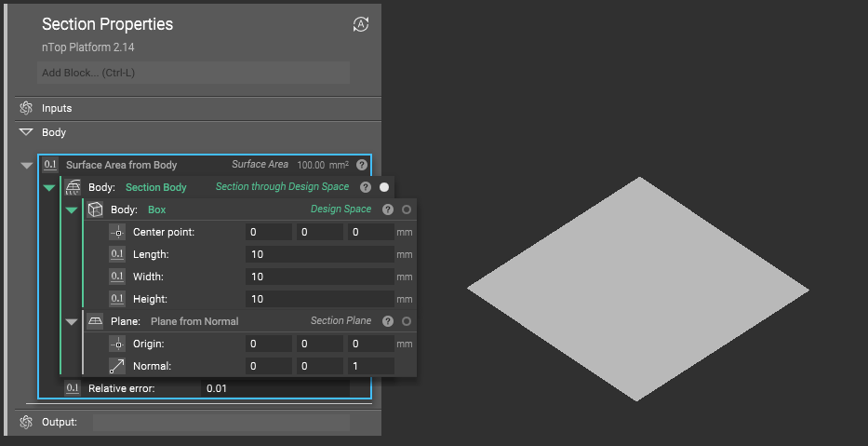The width and height of the screenshot is (868, 446).
Task: Click the Section Body block icon
Action: tap(73, 187)
